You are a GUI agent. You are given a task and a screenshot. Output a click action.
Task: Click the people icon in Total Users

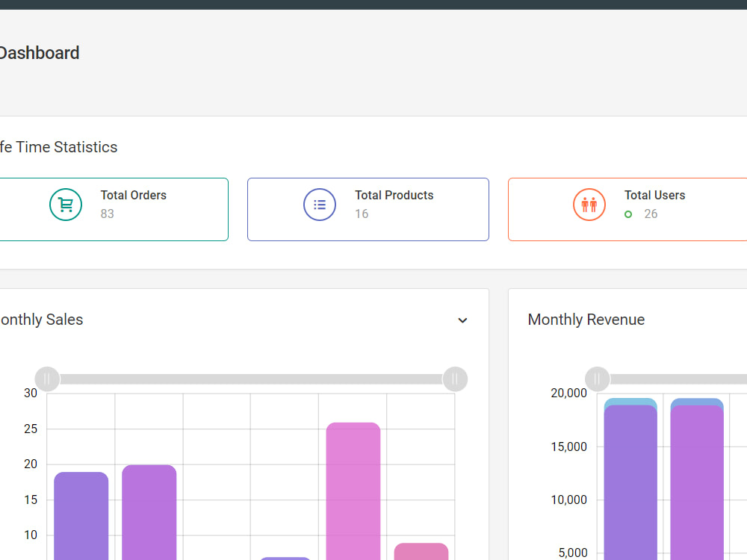[589, 205]
